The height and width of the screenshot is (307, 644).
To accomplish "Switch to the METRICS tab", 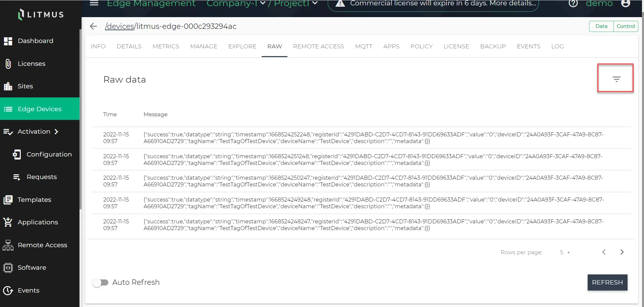I will tap(166, 46).
